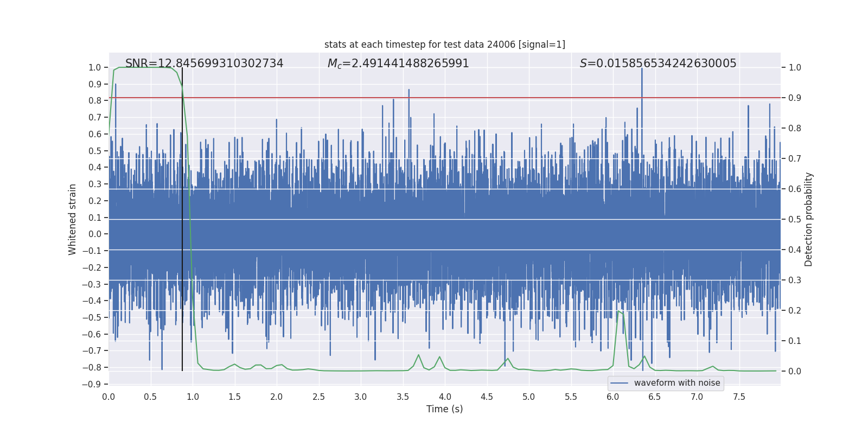Screen dimensions: 868x434
Task: Click the green curve peak near 6.1 seconds
Action: (x=618, y=311)
